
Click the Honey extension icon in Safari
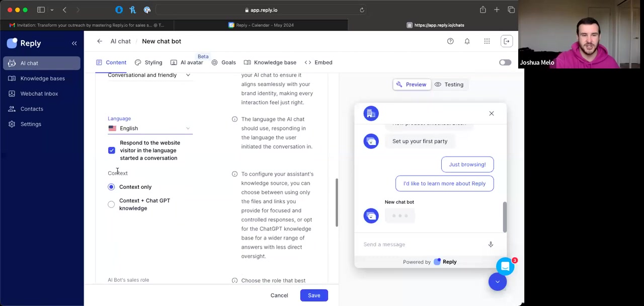pos(133,10)
